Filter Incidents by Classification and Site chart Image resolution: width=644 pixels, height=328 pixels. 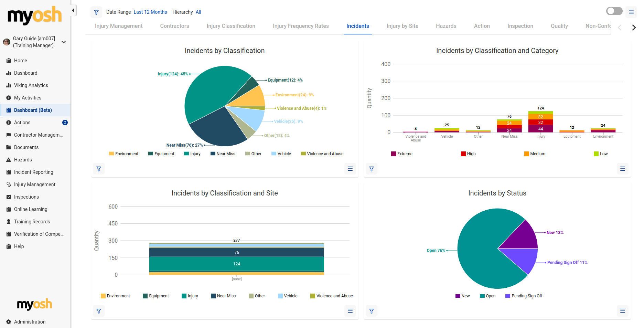[99, 311]
